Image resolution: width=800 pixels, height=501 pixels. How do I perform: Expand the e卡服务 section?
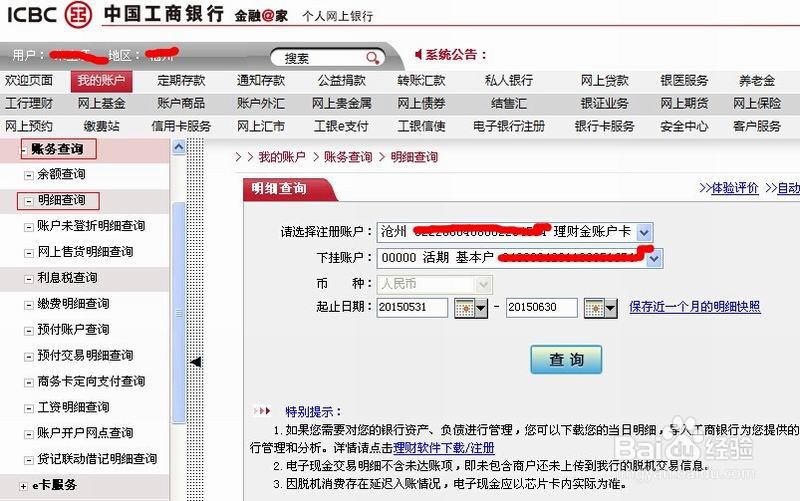click(23, 486)
